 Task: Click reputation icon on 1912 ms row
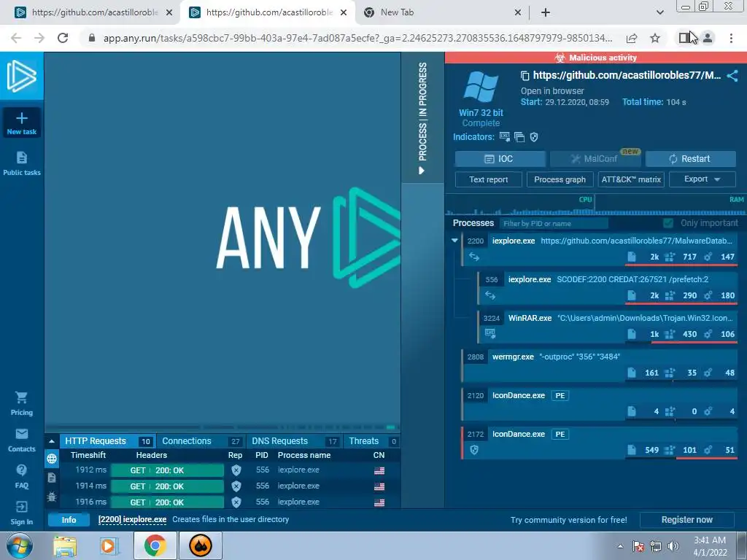236,470
